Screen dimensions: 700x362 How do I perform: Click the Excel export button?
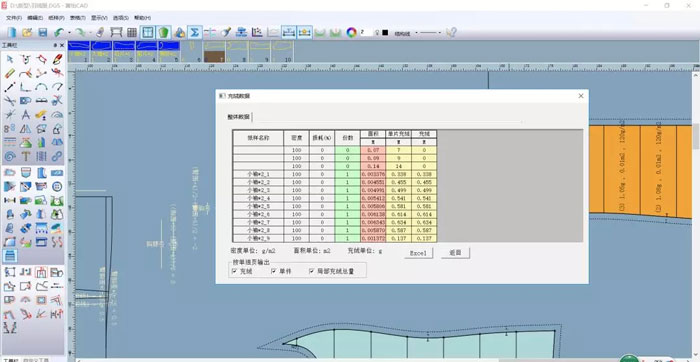pos(418,253)
